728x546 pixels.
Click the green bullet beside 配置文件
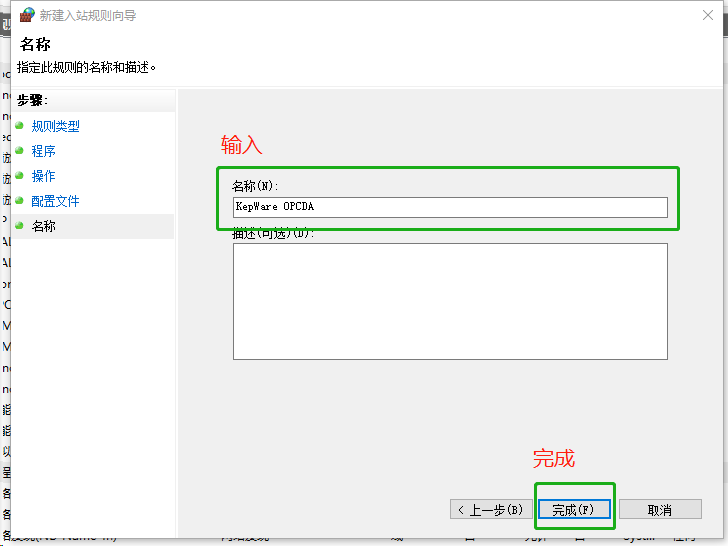pyautogui.click(x=19, y=201)
